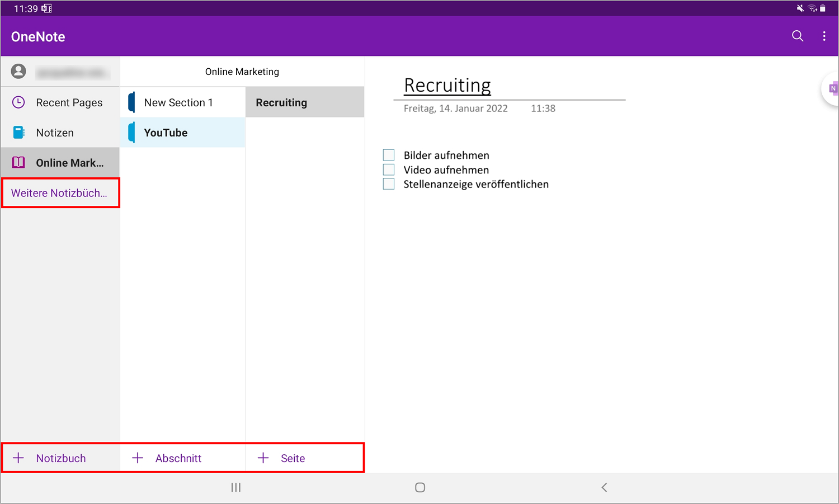Tap the status bar notification icon near clock
839x504 pixels.
pos(47,8)
